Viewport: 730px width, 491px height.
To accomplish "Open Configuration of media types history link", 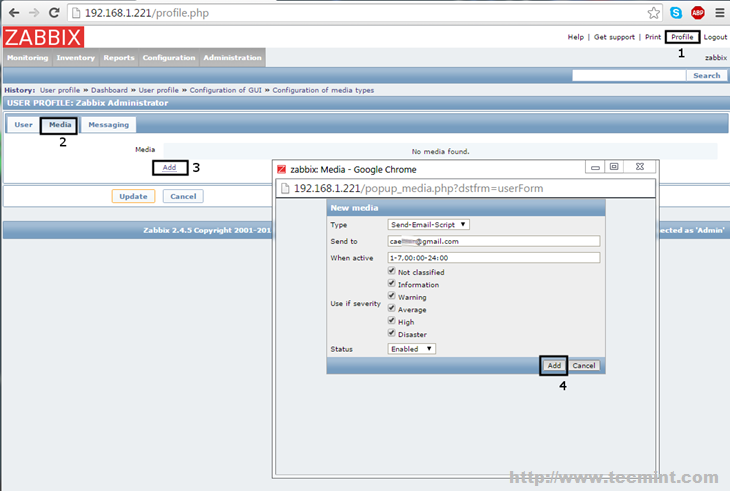I will tap(323, 90).
